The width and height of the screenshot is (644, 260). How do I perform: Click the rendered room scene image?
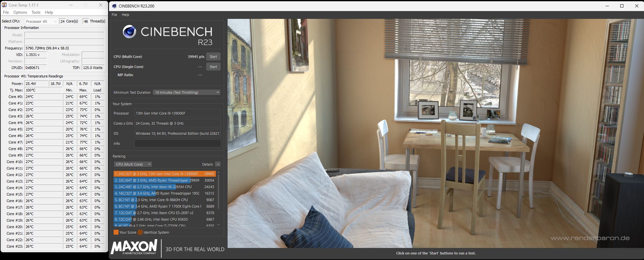[x=435, y=133]
